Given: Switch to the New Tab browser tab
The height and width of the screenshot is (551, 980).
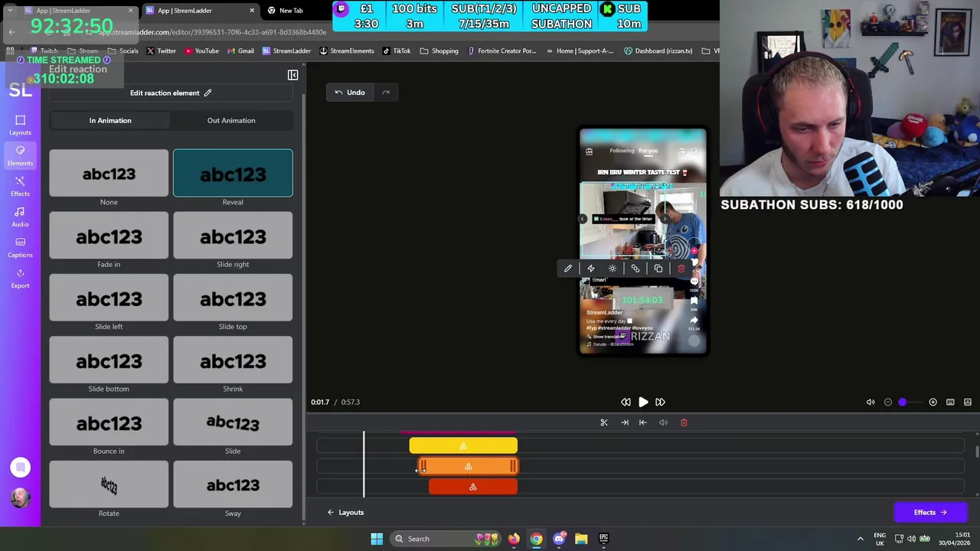Looking at the screenshot, I should (x=291, y=11).
